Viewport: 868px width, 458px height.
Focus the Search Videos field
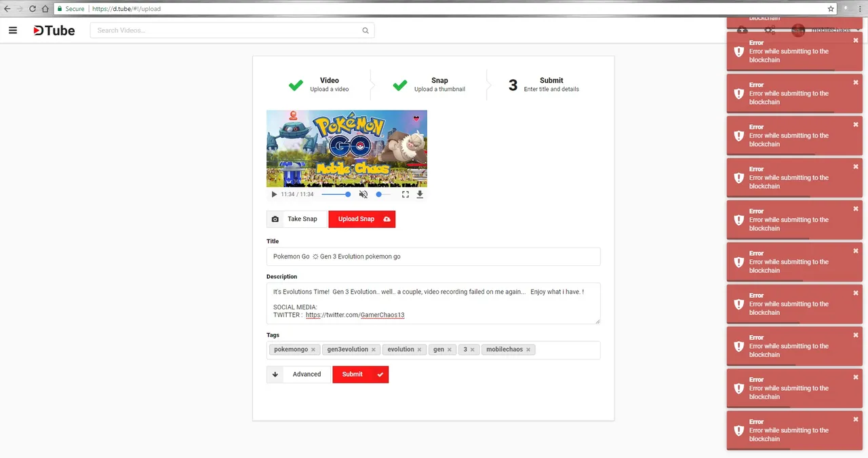232,31
